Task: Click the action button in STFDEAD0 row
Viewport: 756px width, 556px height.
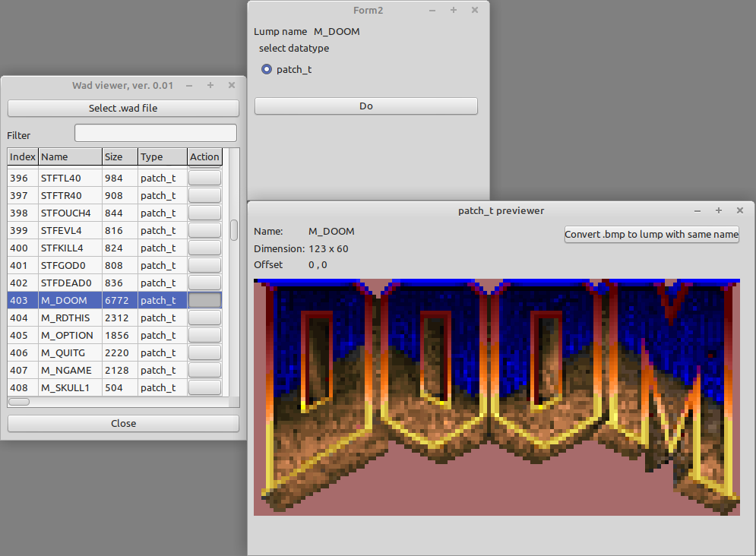Action: coord(204,283)
